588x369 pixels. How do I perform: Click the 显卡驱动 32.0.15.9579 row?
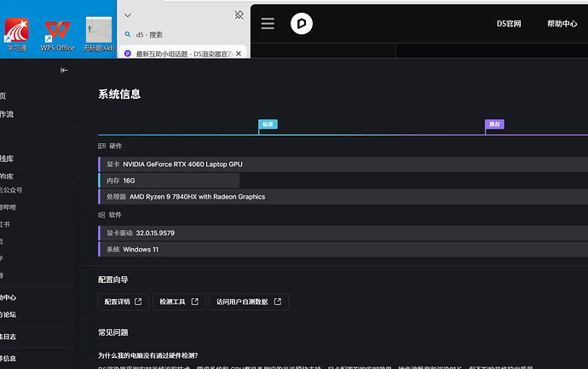coord(343,233)
